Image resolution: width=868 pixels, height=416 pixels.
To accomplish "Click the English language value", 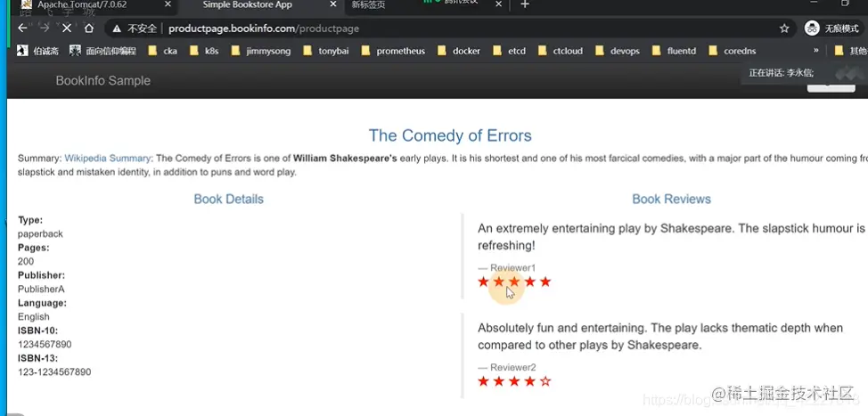I will pyautogui.click(x=33, y=317).
